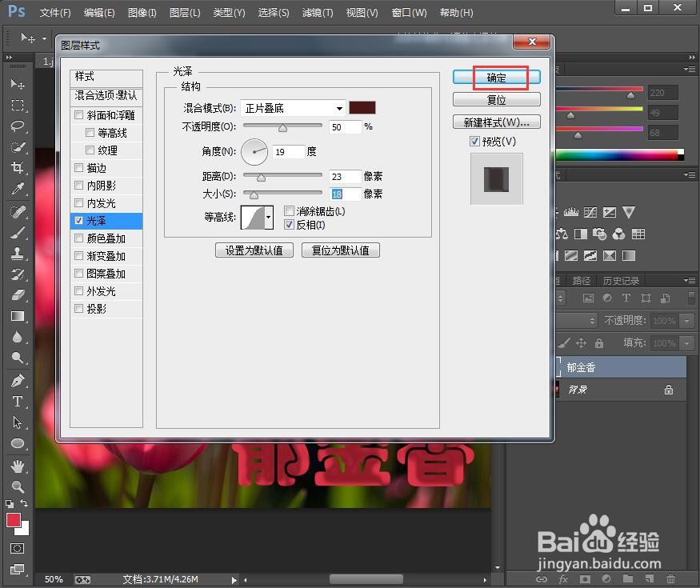Click the 大小 value input field

pyautogui.click(x=345, y=194)
